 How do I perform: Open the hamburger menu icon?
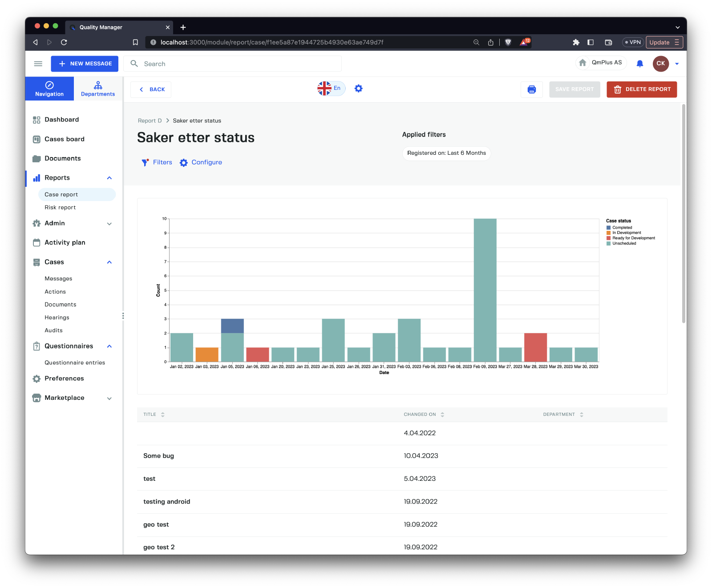(x=38, y=64)
